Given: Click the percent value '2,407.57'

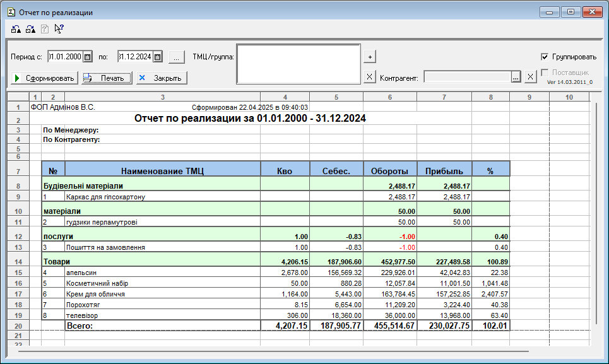Looking at the screenshot, I should pyautogui.click(x=495, y=294).
